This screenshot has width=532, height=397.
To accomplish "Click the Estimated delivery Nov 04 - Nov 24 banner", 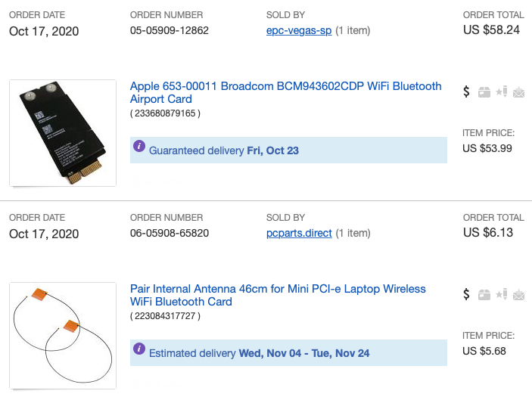I will coord(288,352).
